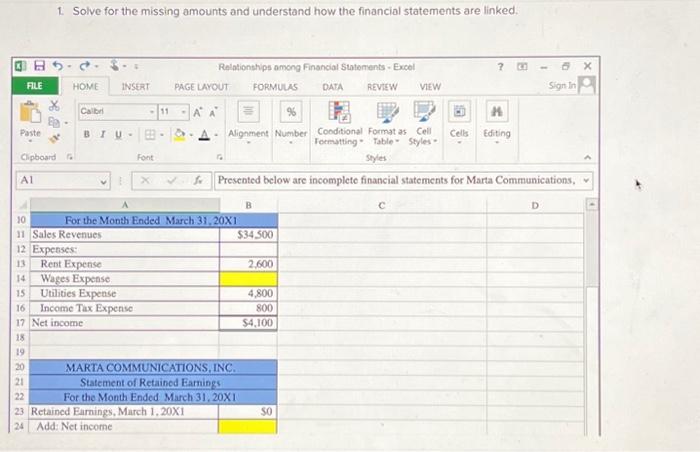The height and width of the screenshot is (452, 700).
Task: Expand the formula bar chevron
Action: tap(586, 181)
